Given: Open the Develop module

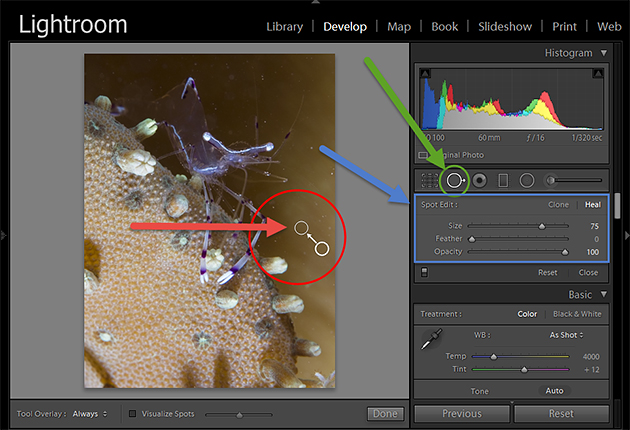Looking at the screenshot, I should [x=345, y=27].
